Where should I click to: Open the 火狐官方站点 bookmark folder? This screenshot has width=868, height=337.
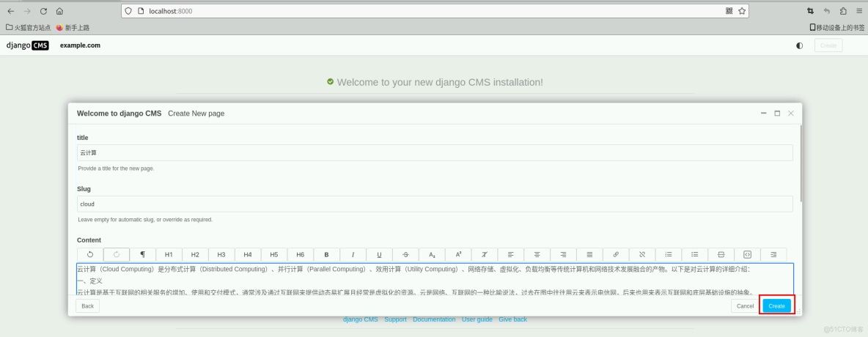[29, 27]
